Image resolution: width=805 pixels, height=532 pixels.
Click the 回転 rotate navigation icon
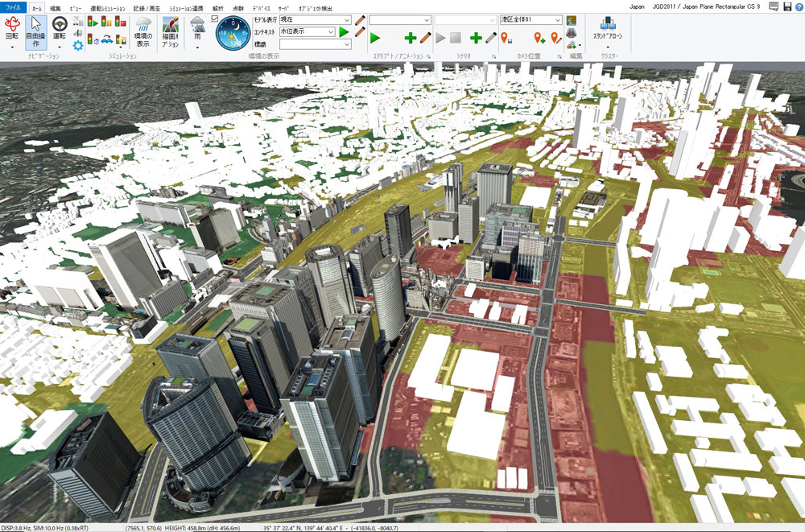click(x=12, y=31)
